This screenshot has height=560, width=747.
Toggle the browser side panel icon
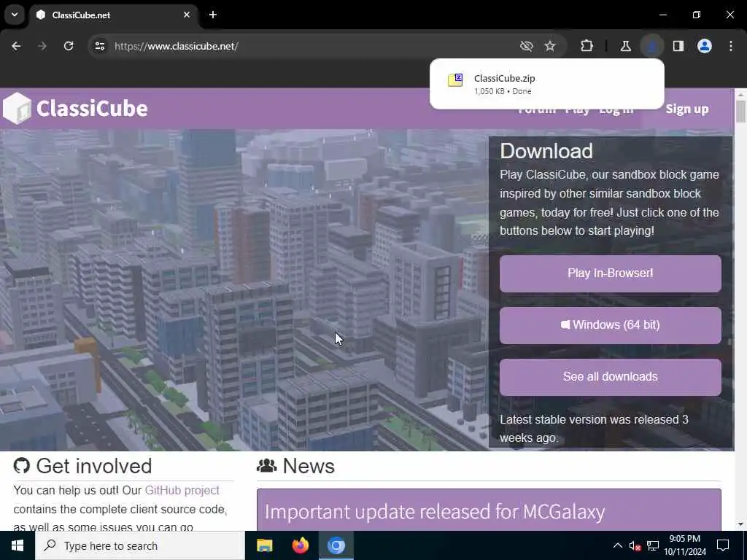point(678,46)
